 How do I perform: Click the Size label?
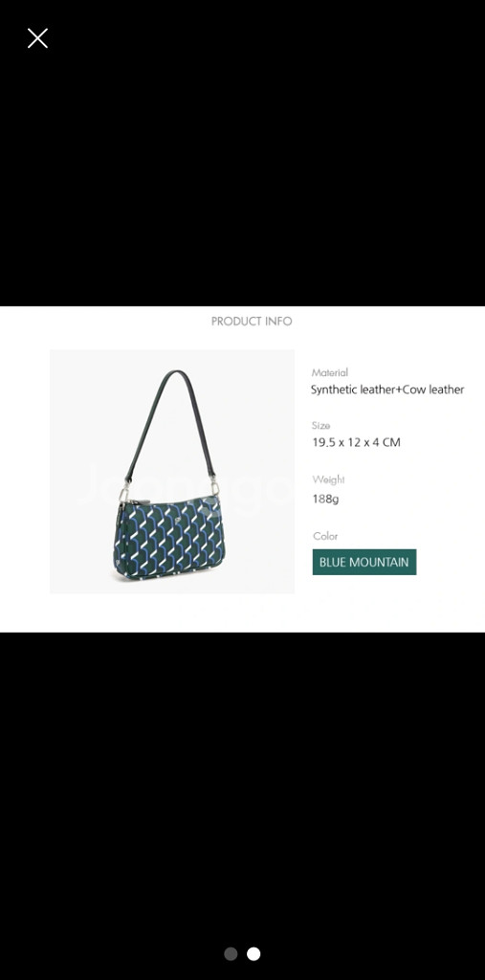point(320,426)
